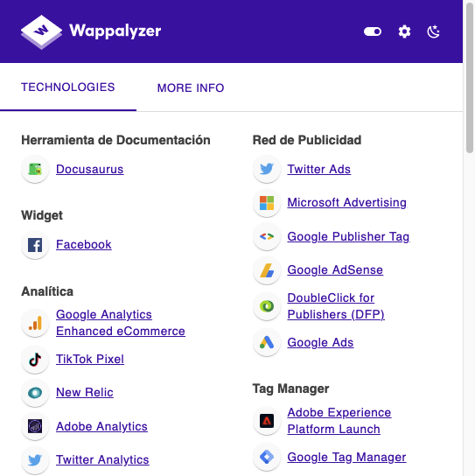The width and height of the screenshot is (475, 476).
Task: Open the Docusaurus link
Action: tap(90, 169)
